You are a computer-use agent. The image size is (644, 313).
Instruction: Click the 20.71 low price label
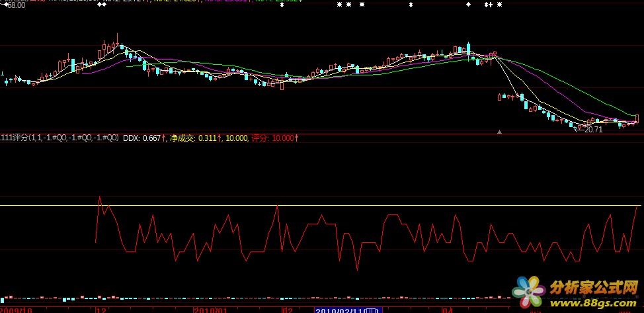[x=593, y=129]
